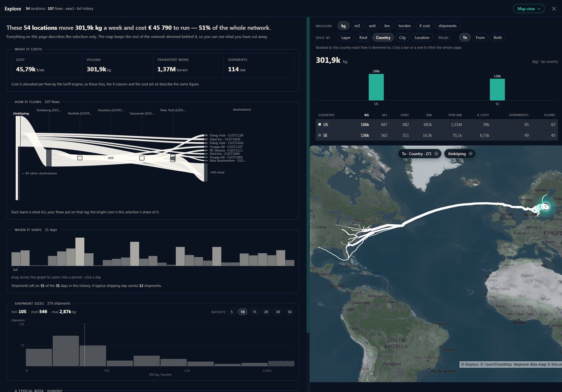Screen dimensions: 562x392
Task: Select the New York node box in flow diagram
Action: [x=173, y=158]
